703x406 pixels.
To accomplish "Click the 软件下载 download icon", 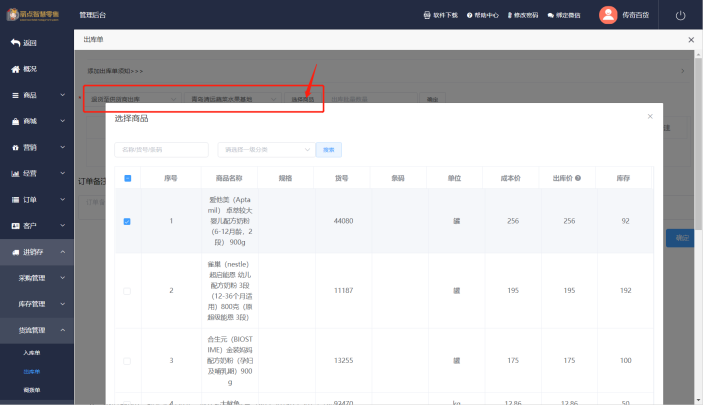I will click(x=427, y=15).
